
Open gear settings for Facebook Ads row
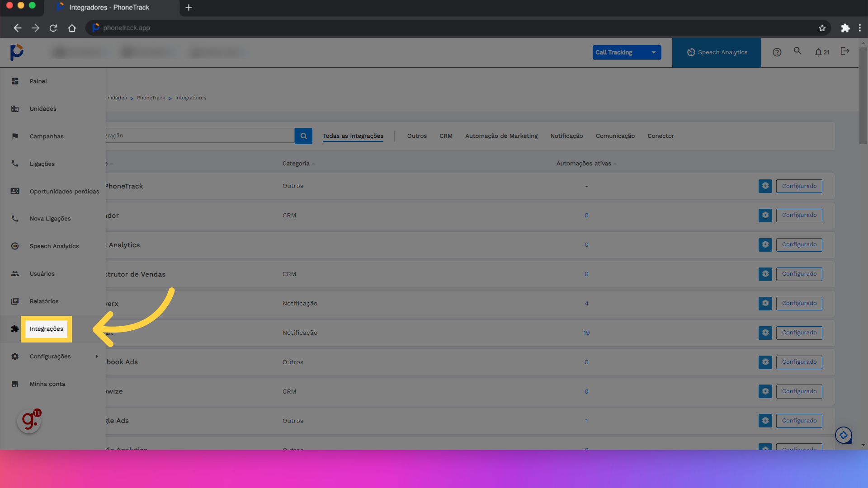765,362
